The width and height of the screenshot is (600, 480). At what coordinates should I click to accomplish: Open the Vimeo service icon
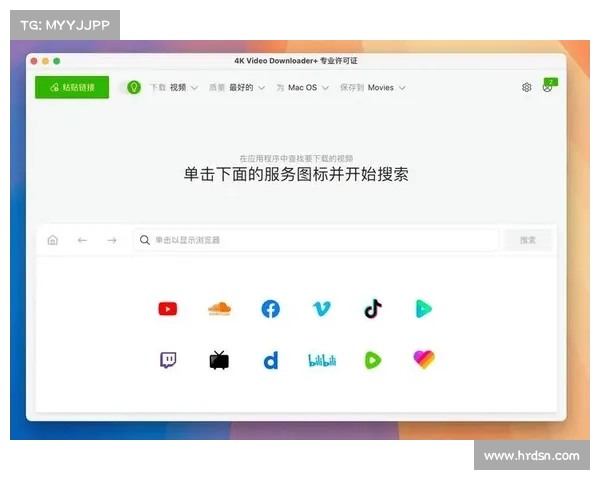click(322, 309)
